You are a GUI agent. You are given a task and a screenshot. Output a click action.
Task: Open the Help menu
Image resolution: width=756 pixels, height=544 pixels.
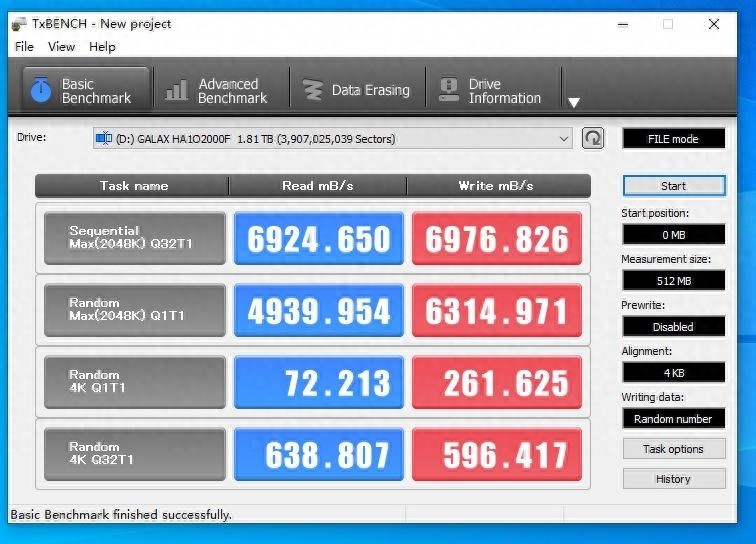[x=102, y=47]
